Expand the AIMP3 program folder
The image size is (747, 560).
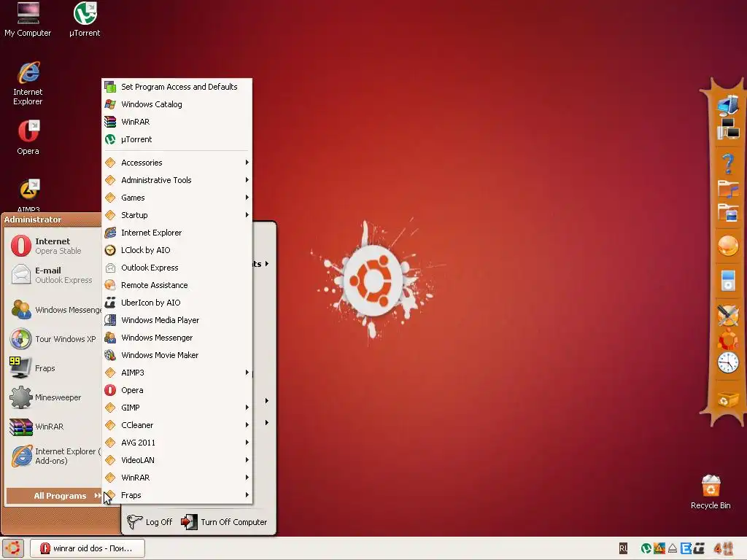point(177,373)
